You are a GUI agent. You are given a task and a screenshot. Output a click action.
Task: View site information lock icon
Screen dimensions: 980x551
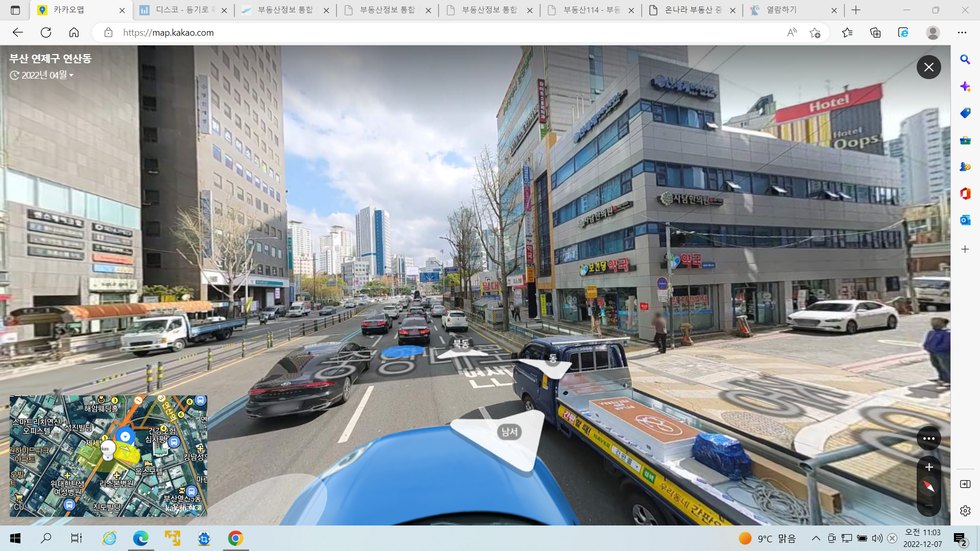tap(108, 33)
